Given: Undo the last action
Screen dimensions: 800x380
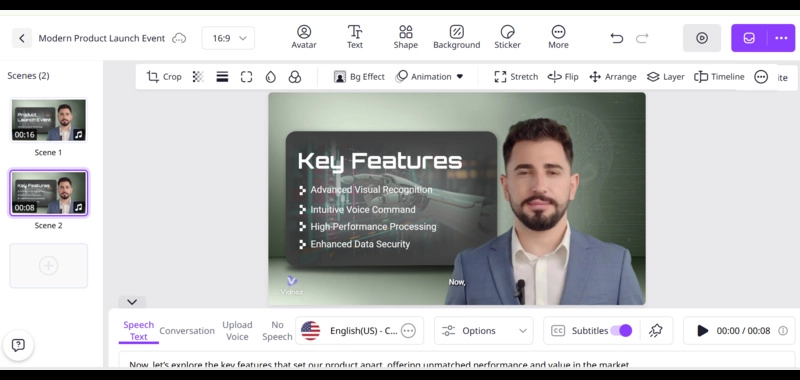Looking at the screenshot, I should click(x=617, y=38).
